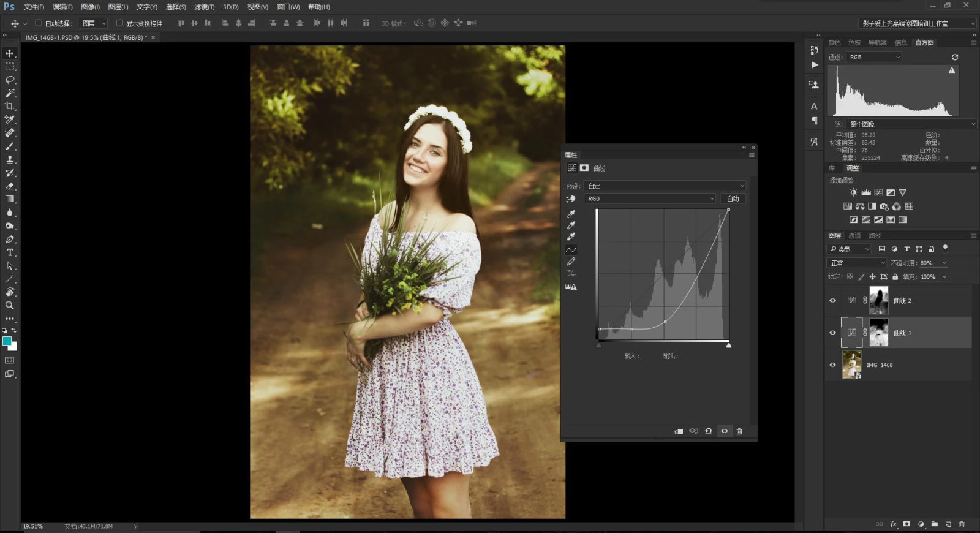The width and height of the screenshot is (980, 533).
Task: Close the IMG_1468-1.PSD document tab
Action: tap(153, 37)
